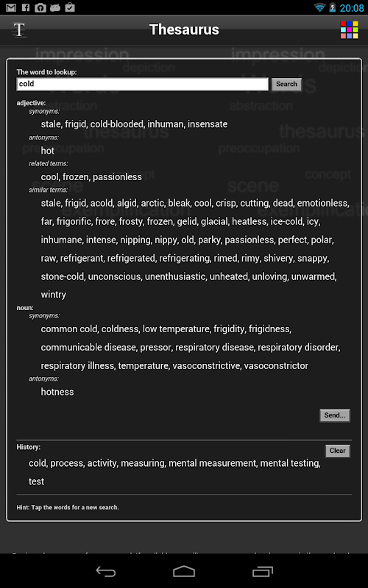Search the synonym "cold-blooded"
This screenshot has height=588, width=368.
(x=117, y=124)
